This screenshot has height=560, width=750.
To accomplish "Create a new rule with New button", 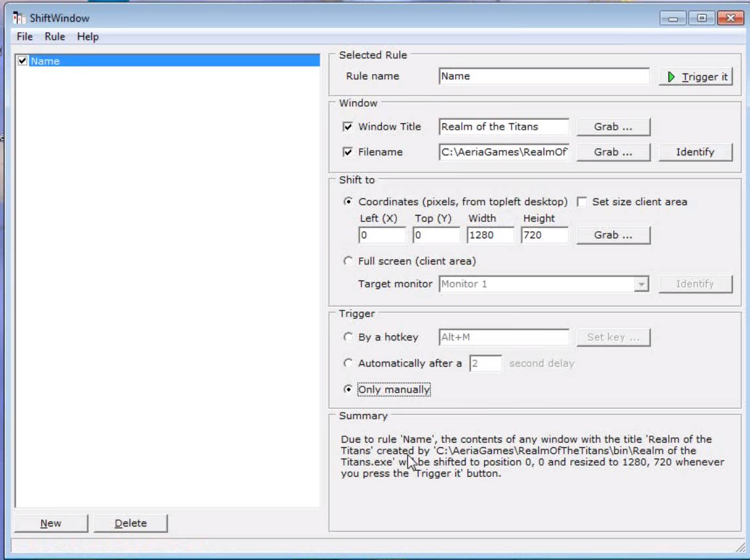I will 51,523.
